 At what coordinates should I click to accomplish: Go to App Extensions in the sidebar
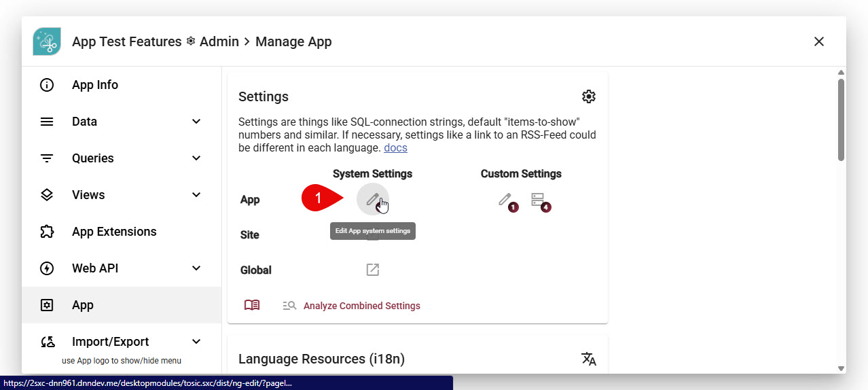coord(114,232)
